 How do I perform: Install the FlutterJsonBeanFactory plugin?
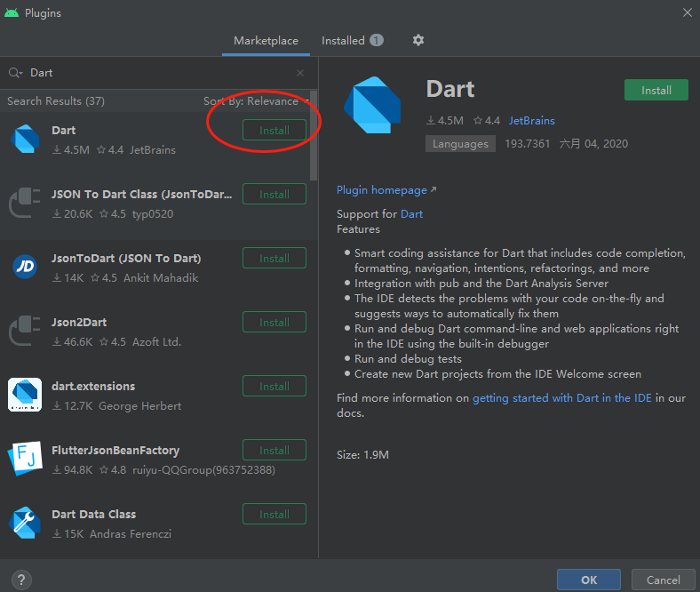(274, 450)
